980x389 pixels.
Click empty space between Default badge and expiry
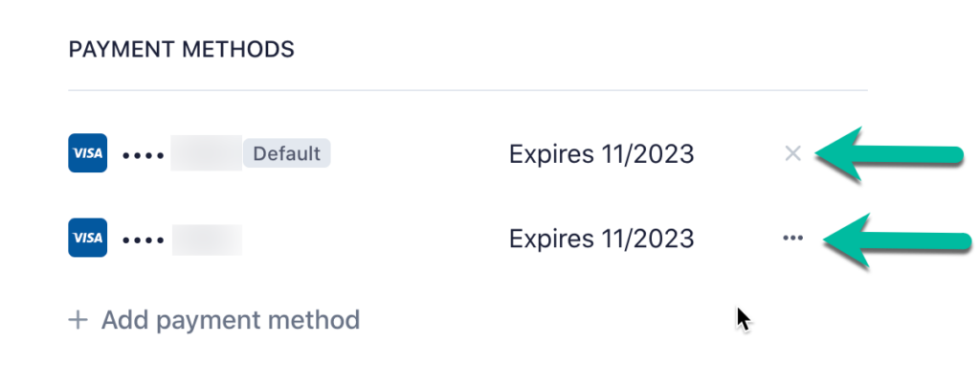pos(419,153)
